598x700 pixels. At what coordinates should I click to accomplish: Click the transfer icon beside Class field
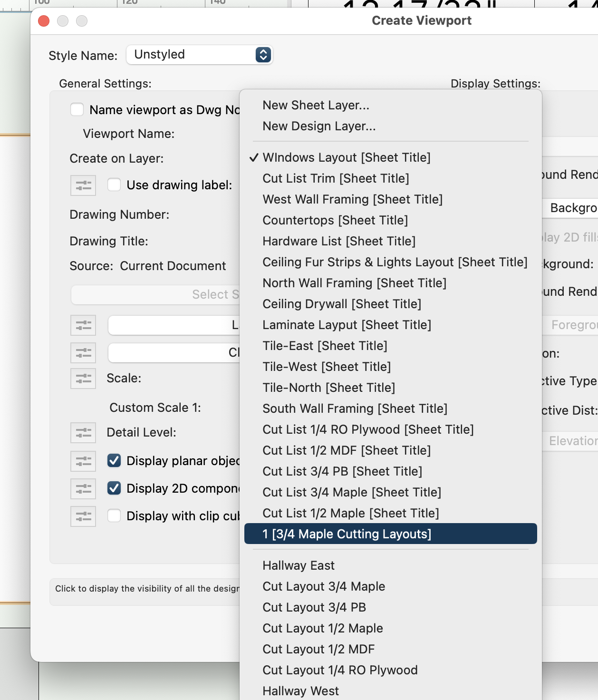point(83,353)
